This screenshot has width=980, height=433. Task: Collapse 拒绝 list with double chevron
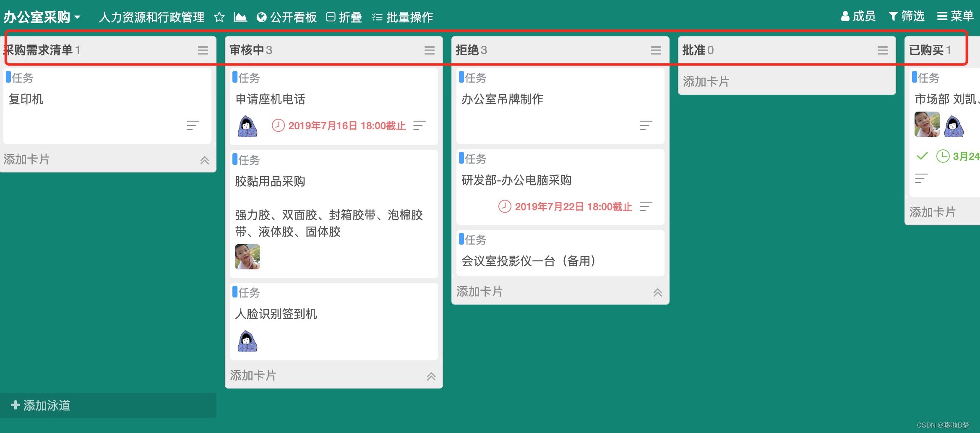pos(658,292)
